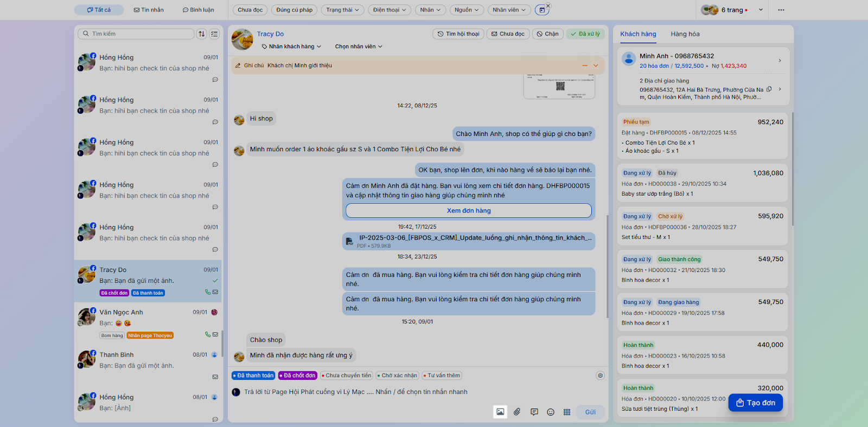Viewport: 868px width, 427px height.
Task: Copy the delivery address with the copy icon
Action: click(769, 89)
